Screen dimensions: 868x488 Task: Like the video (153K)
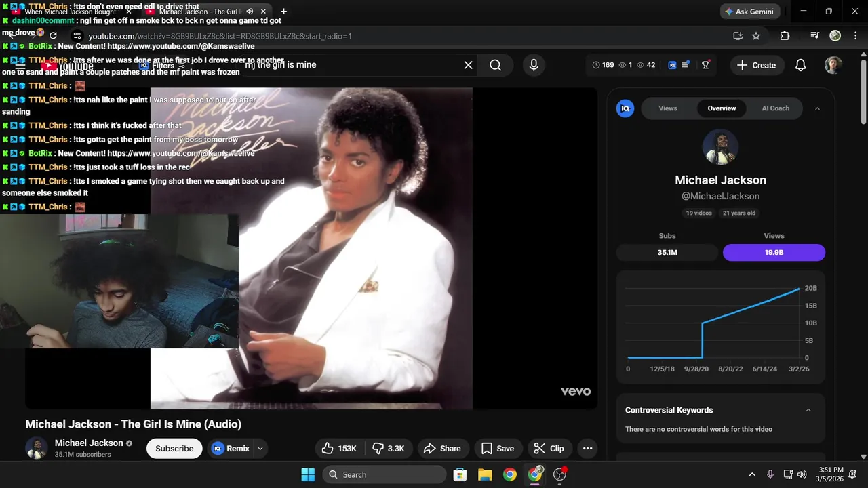(339, 448)
